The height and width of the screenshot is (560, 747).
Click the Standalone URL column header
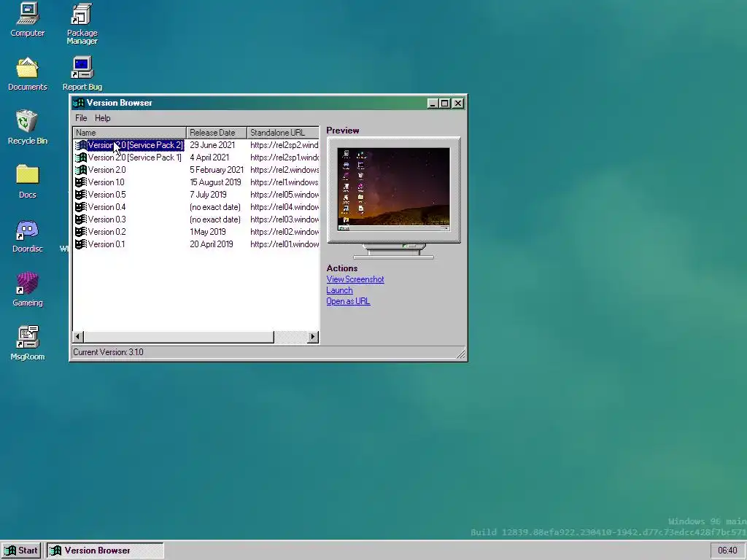coord(283,133)
